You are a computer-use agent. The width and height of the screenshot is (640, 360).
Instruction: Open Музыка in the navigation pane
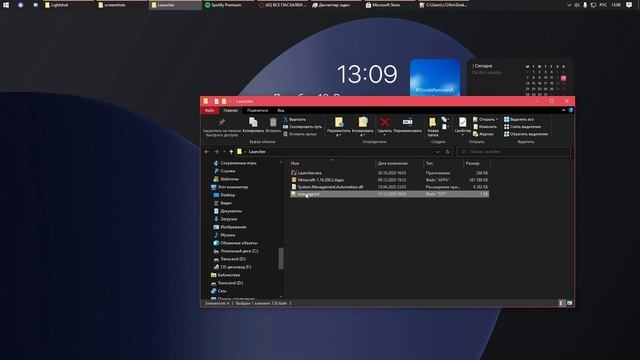(x=224, y=235)
